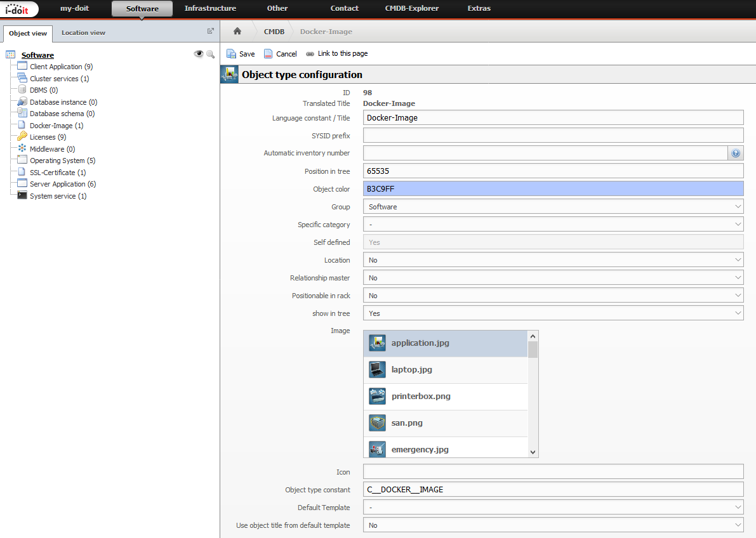This screenshot has height=538, width=756.
Task: Click the Database instance icon
Action: (x=22, y=102)
